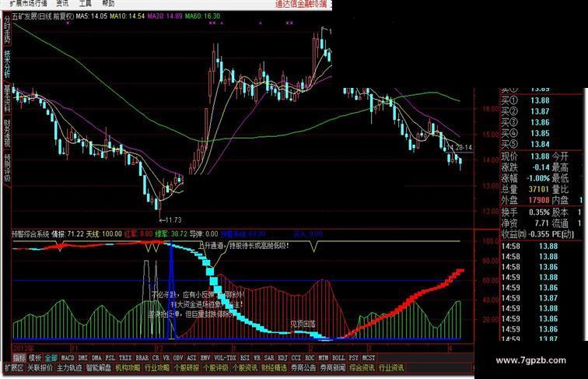Viewport: 588px width, 379px height.
Task: Open the 综合资讯 bottom tab
Action: pos(362,368)
